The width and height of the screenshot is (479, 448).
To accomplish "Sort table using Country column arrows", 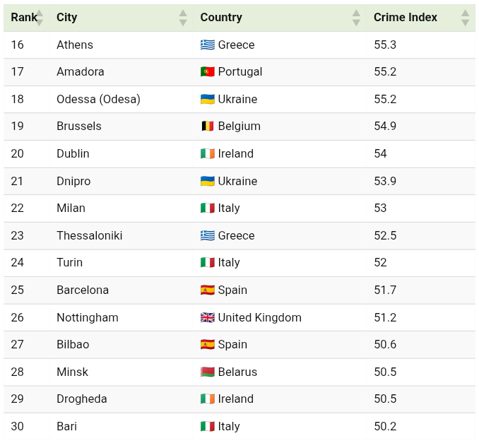I will [356, 18].
